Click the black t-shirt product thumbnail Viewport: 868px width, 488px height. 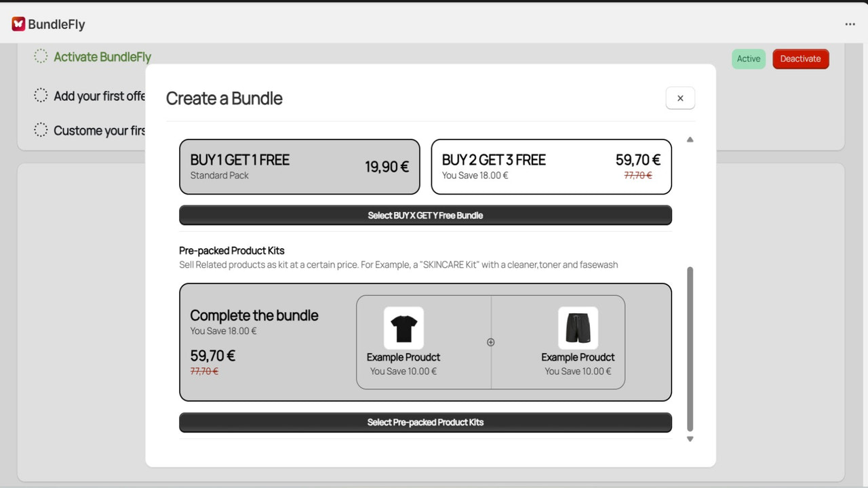pyautogui.click(x=403, y=328)
